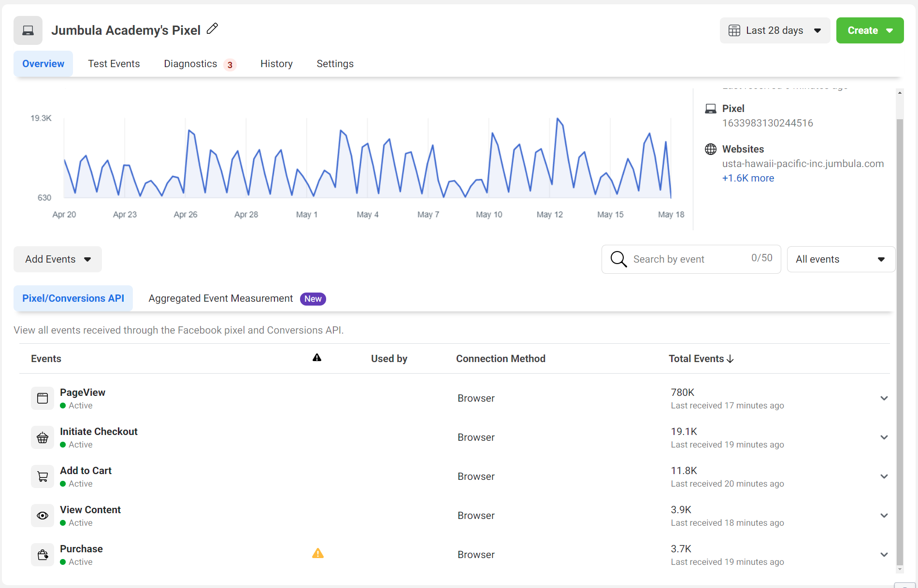Expand the View Content row chevron
Viewport: 918px width, 588px height.
click(x=884, y=516)
